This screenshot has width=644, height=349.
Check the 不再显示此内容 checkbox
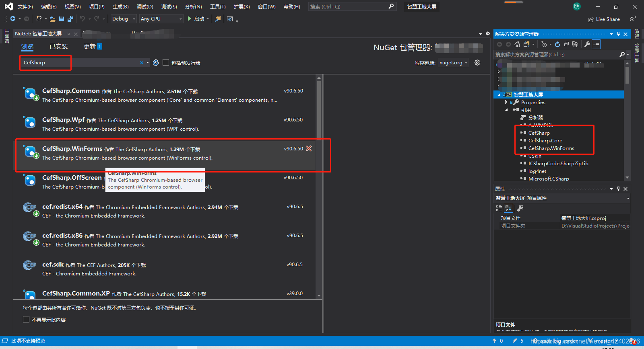coord(26,319)
